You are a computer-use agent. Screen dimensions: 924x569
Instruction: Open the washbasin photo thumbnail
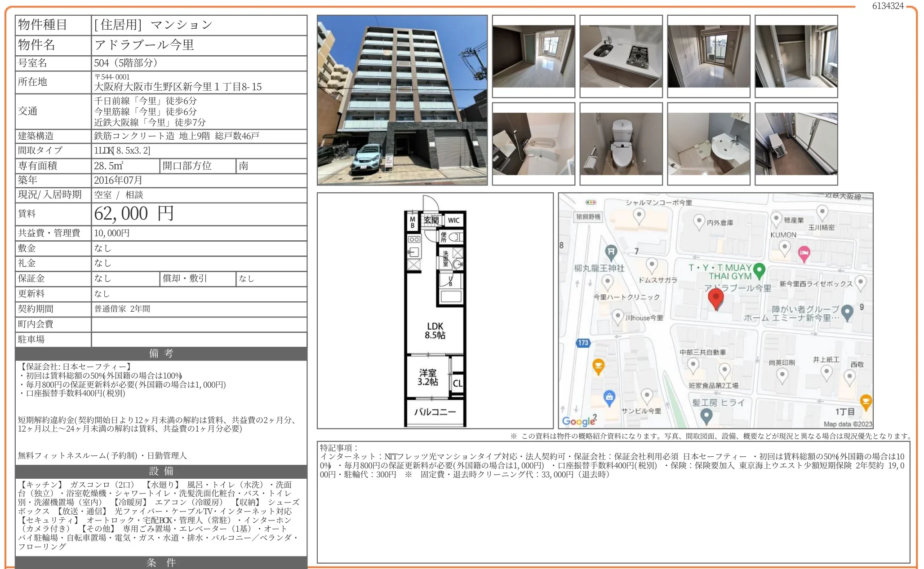coord(708,144)
